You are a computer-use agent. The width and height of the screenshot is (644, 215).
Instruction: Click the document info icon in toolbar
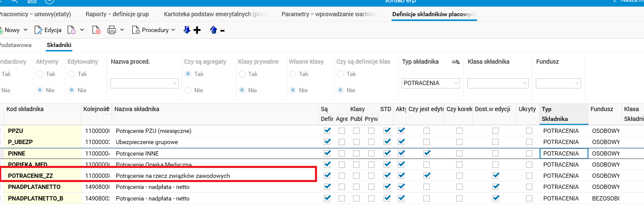coord(71,30)
